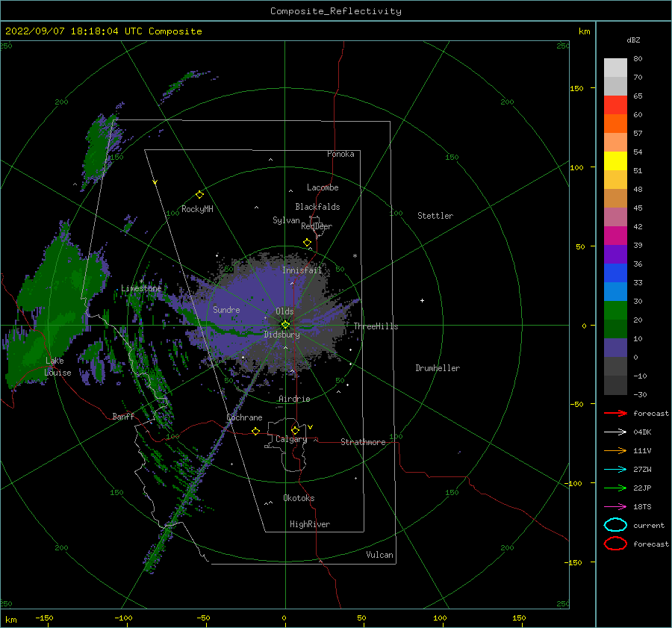Click the magenta 18TS arrow legend icon
672x628 pixels.
point(615,507)
